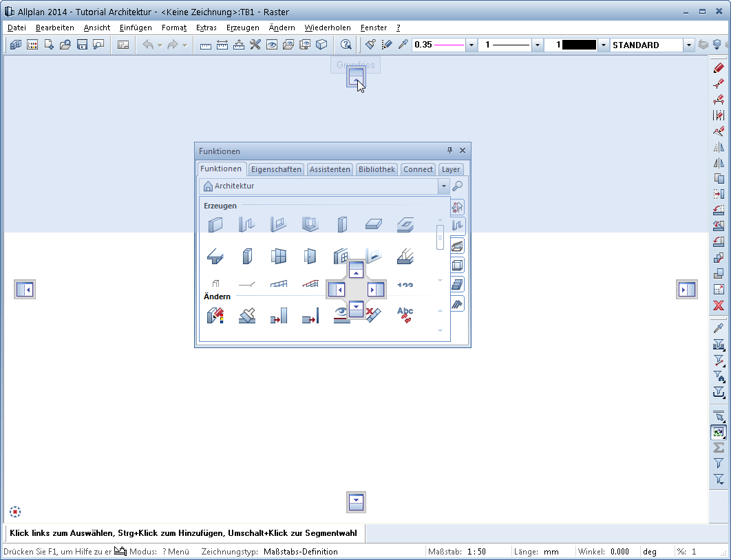Viewport: 731px width, 560px height.
Task: Click the undo arrow in the toolbar
Action: pyautogui.click(x=148, y=45)
